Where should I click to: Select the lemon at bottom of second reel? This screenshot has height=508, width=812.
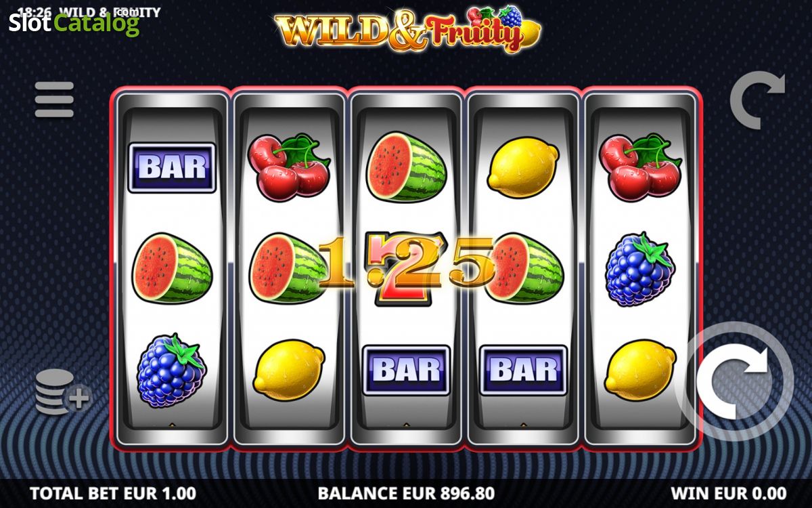point(289,370)
